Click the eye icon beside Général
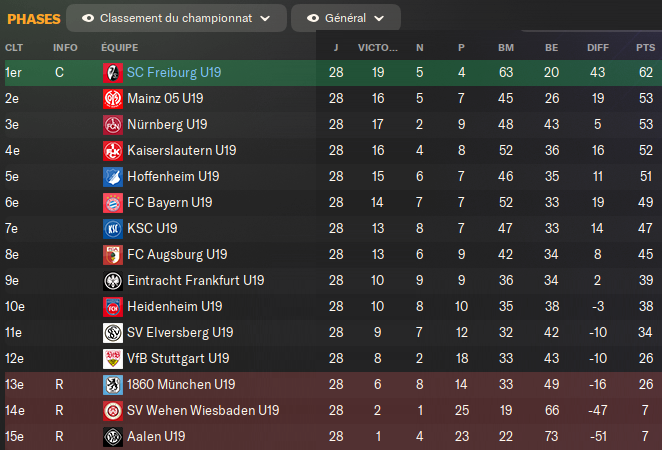662x450 pixels. point(313,18)
